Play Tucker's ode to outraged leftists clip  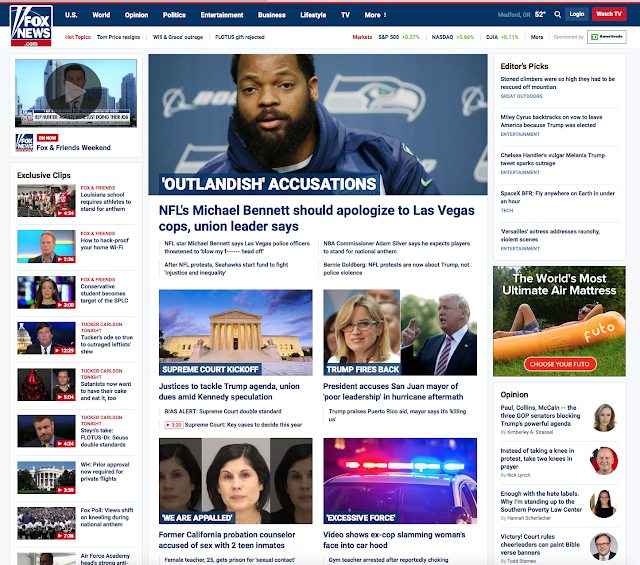(46, 338)
